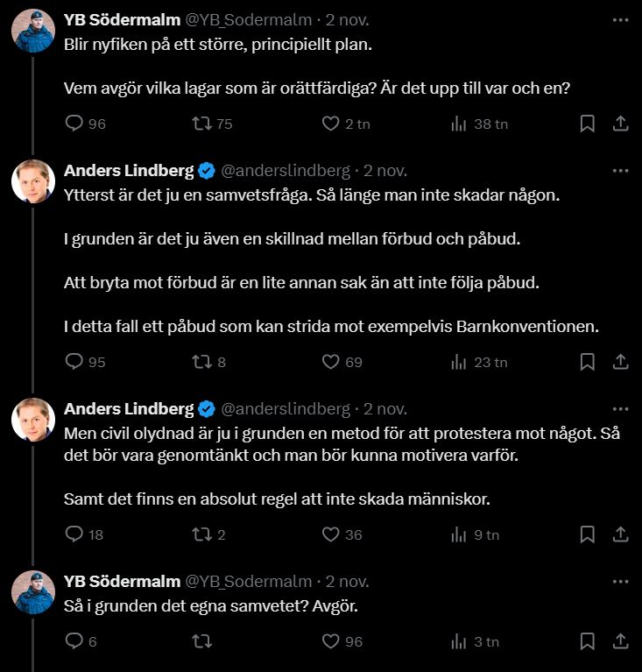The image size is (642, 672).
Task: Open the 2 nov. timestamp of last tweet
Action: tap(348, 581)
